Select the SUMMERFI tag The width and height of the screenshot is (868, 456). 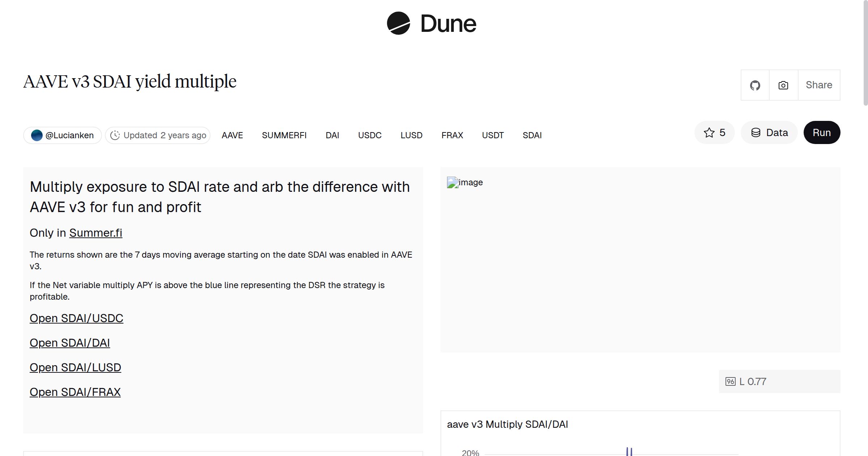pos(284,135)
